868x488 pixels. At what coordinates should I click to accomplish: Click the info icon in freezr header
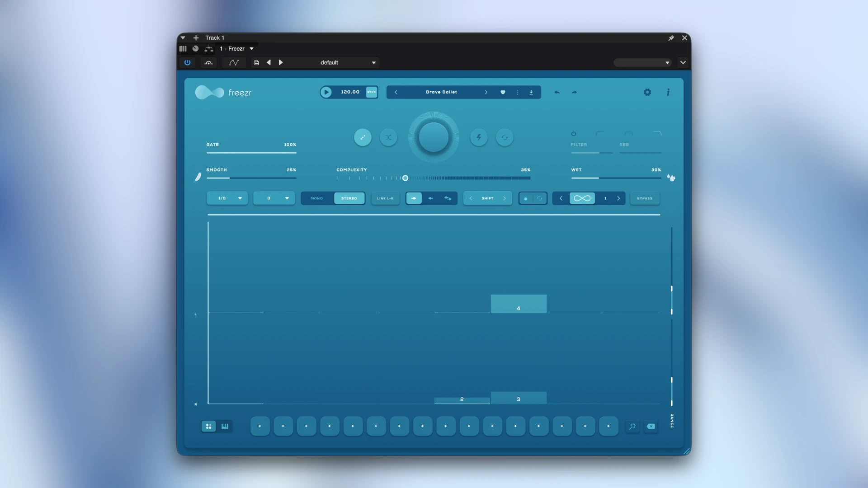668,92
